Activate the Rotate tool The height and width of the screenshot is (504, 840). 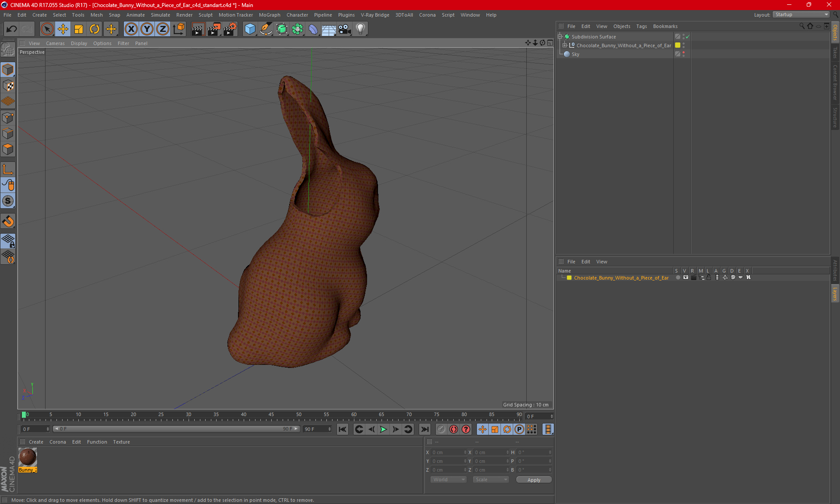click(x=94, y=29)
